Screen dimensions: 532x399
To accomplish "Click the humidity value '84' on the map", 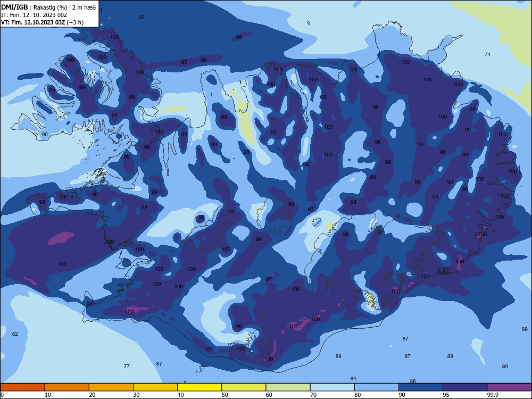I will click(353, 378).
